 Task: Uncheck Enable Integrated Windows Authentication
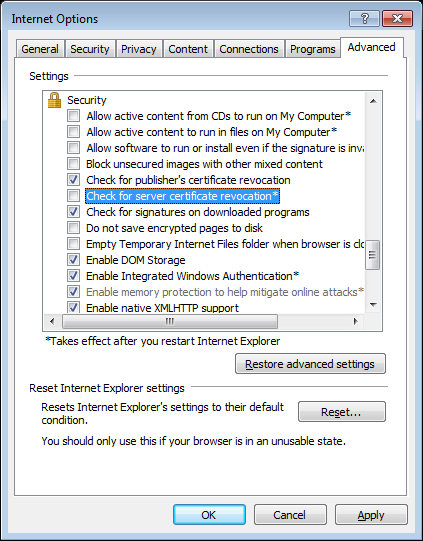[x=73, y=276]
